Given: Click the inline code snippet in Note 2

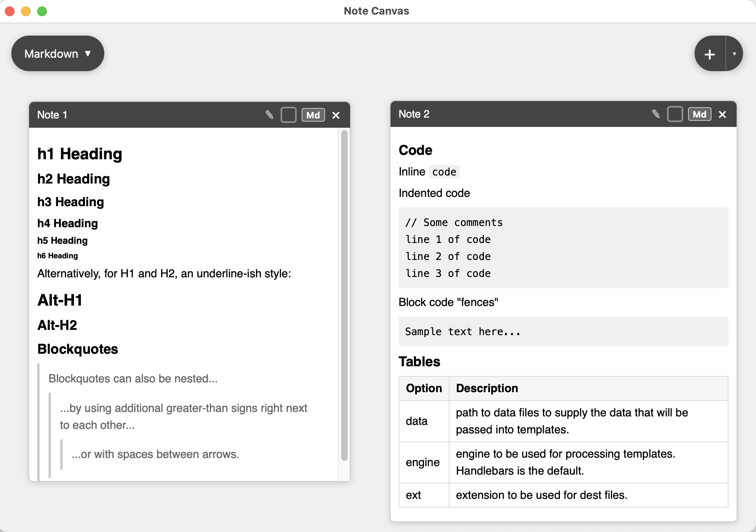Looking at the screenshot, I should pyautogui.click(x=444, y=171).
